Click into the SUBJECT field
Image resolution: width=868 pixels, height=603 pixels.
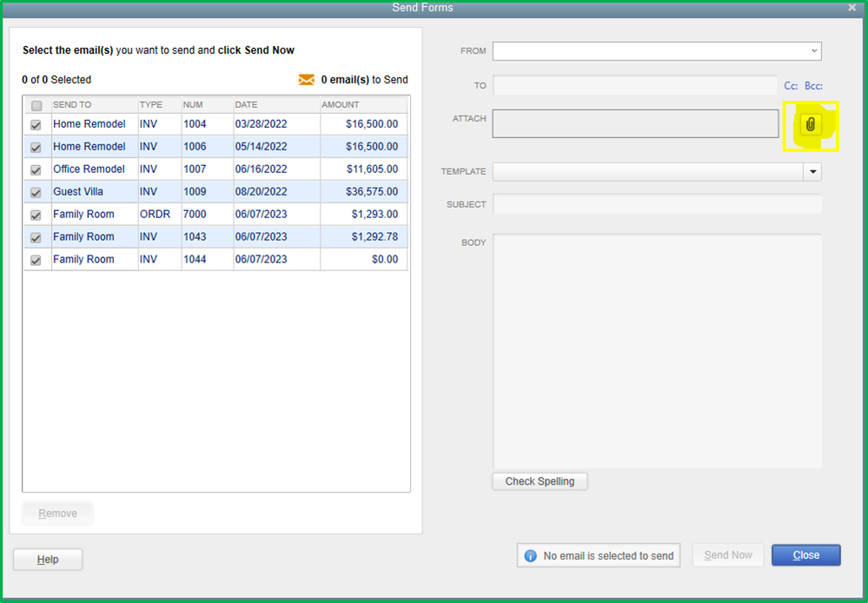[657, 204]
